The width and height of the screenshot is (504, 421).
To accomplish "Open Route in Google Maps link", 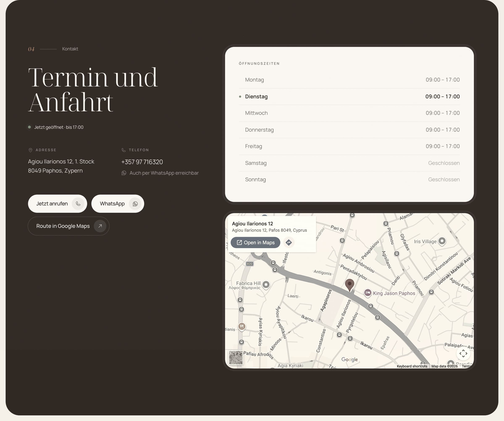I will [x=69, y=226].
